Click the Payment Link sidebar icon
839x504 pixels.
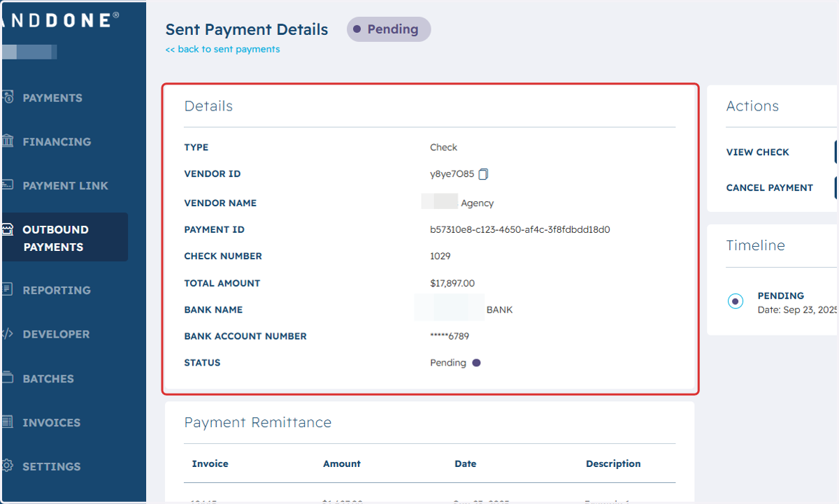point(8,185)
